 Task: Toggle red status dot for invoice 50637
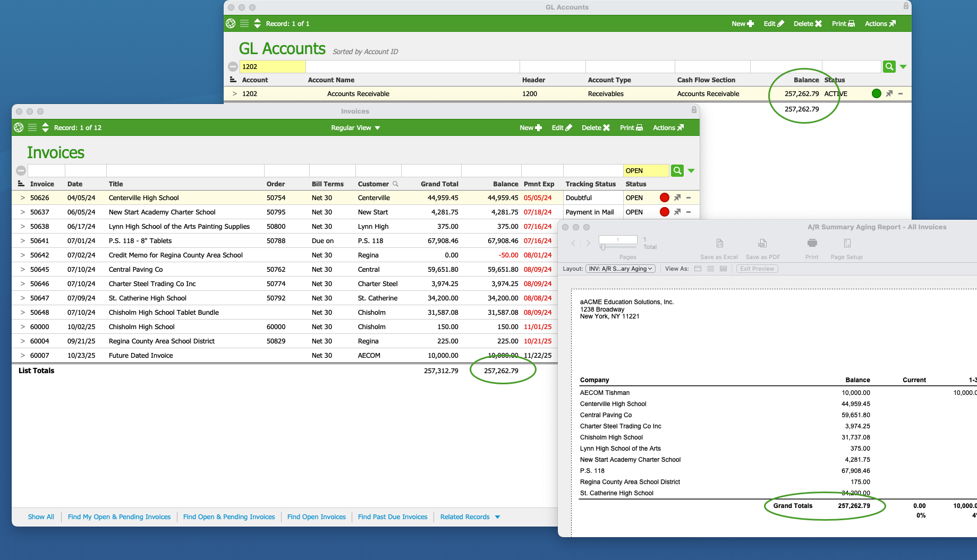pos(664,212)
